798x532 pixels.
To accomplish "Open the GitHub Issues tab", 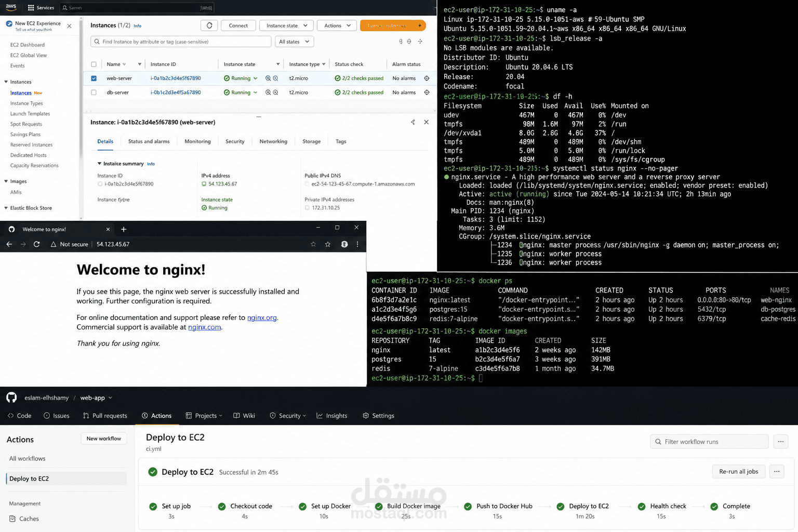I will coord(57,416).
